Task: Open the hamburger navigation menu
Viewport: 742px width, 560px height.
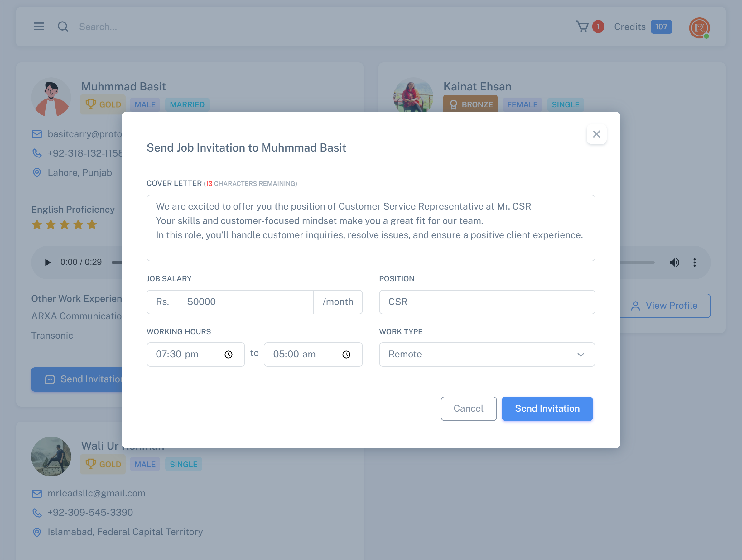Action: pos(39,27)
